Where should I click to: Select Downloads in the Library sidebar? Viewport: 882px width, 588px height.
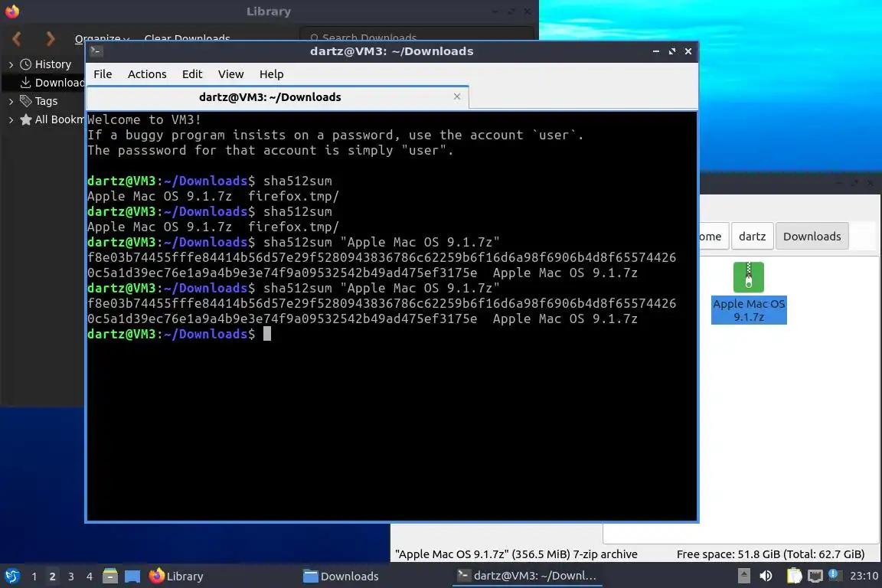(x=59, y=83)
